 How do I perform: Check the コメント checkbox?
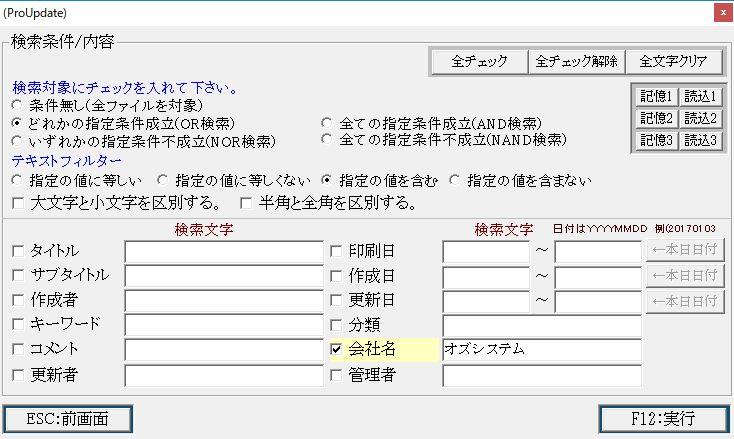click(18, 349)
